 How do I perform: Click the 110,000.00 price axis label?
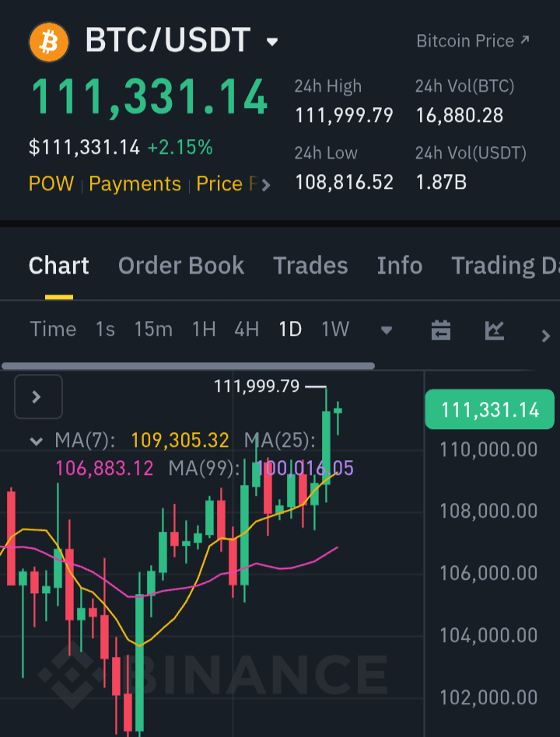(x=488, y=450)
